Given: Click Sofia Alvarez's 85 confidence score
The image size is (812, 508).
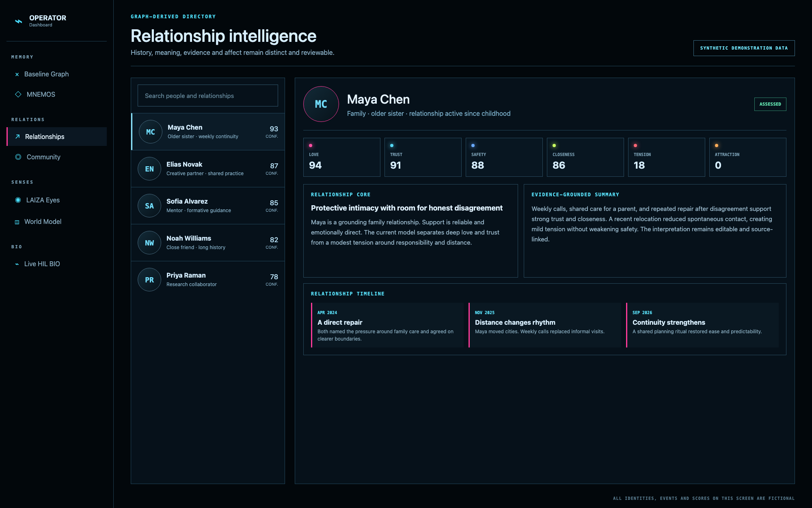Looking at the screenshot, I should click(x=274, y=203).
